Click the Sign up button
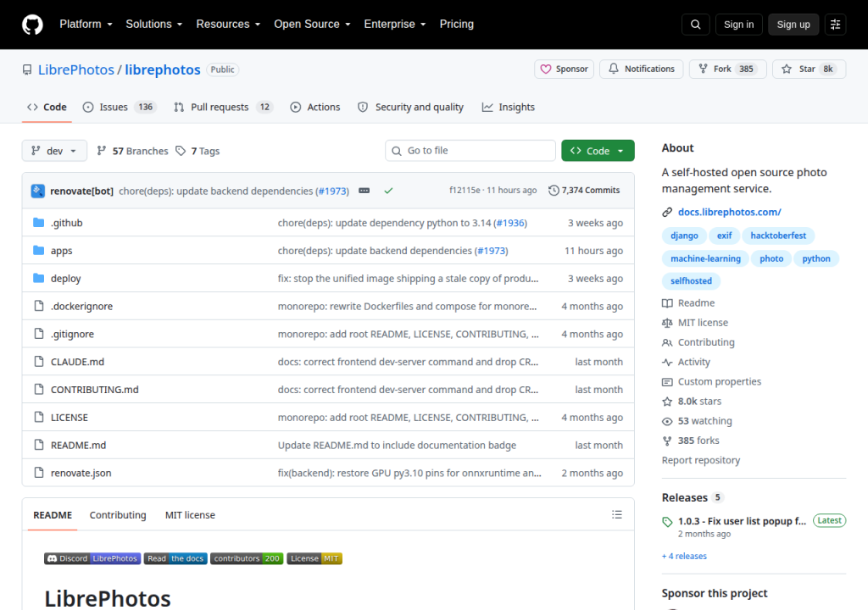This screenshot has height=610, width=868. pos(793,25)
